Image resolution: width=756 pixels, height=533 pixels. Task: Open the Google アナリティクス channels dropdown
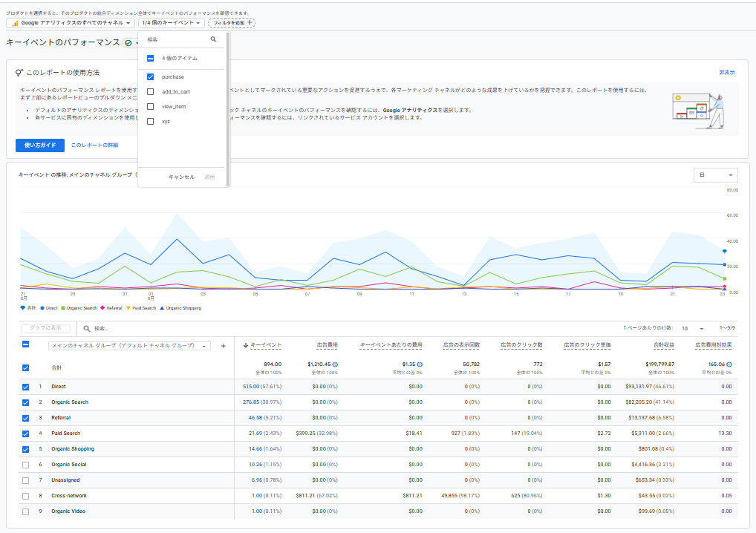pyautogui.click(x=70, y=23)
